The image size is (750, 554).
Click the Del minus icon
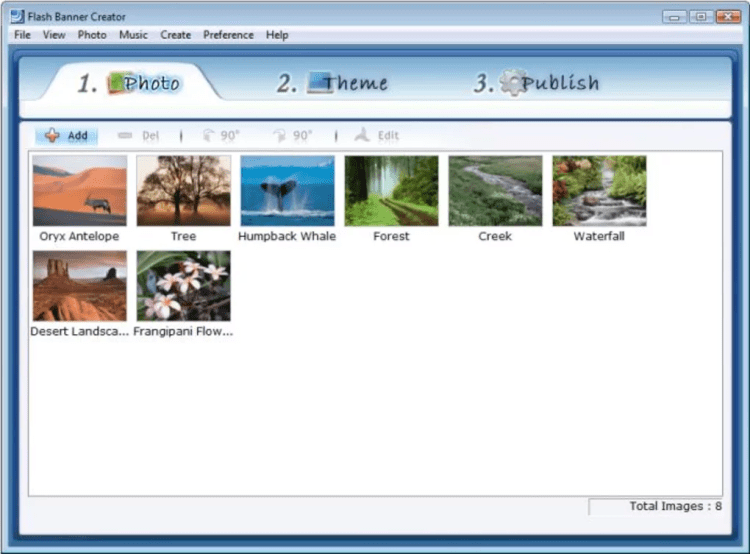(x=125, y=136)
